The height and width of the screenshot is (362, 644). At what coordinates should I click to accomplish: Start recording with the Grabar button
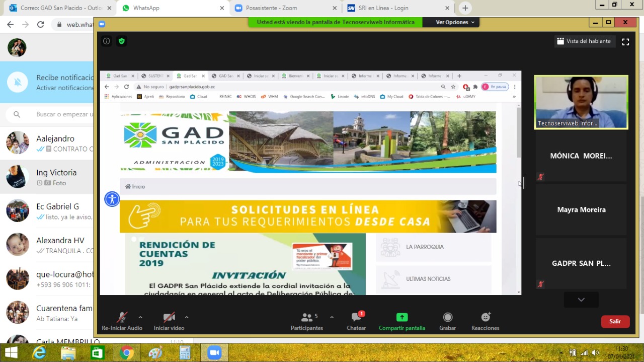click(x=447, y=318)
